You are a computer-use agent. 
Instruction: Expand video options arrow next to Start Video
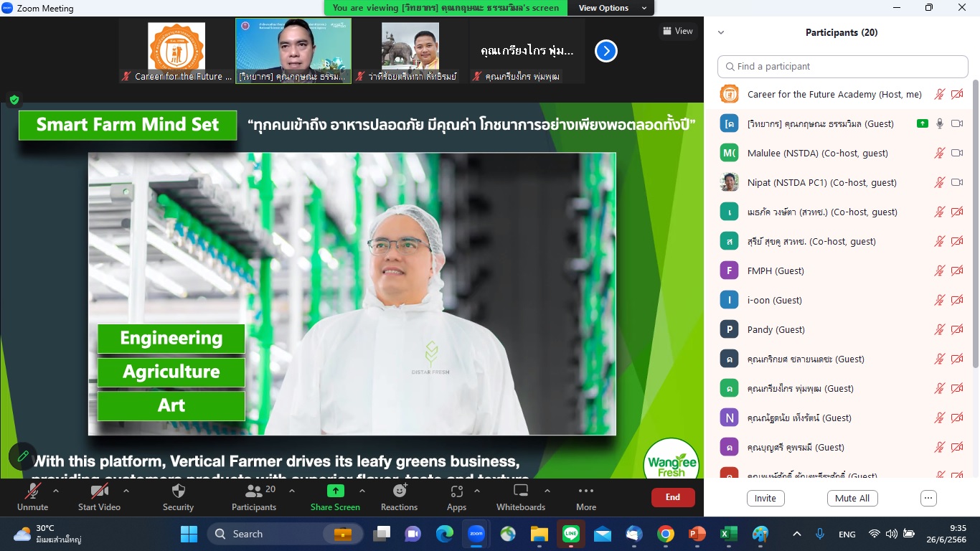tap(126, 491)
